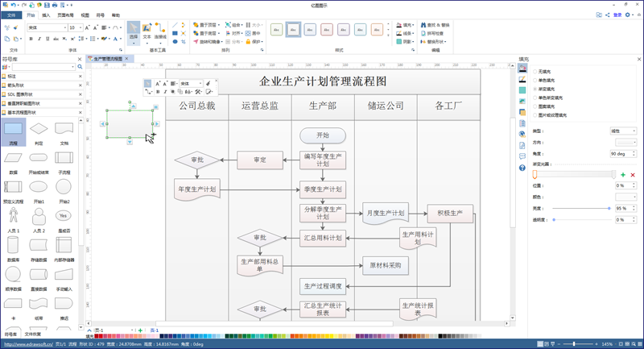Expand the 置于顶层 bring to front dropdown
Image resolution: width=644 pixels, height=349 pixels.
pos(219,25)
